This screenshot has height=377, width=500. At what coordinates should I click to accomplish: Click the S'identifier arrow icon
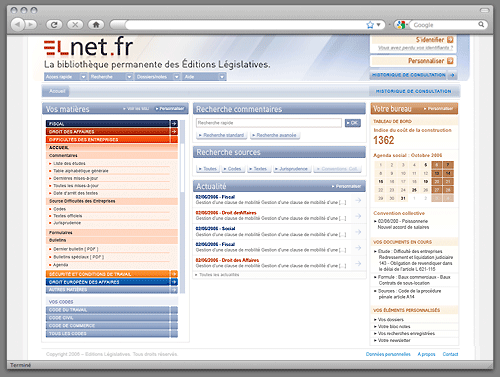coord(450,40)
